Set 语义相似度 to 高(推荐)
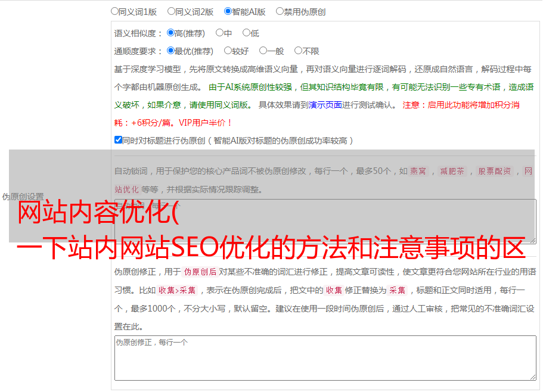This screenshot has width=543, height=392. [170, 33]
